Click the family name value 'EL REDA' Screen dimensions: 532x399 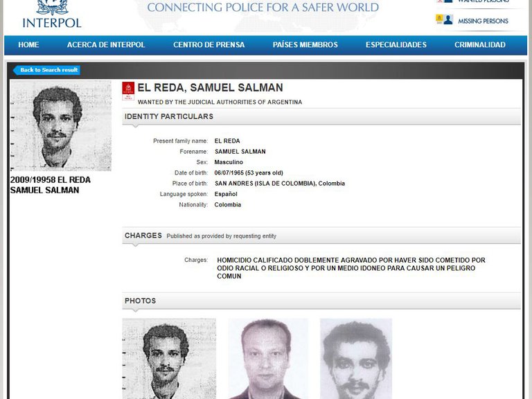pyautogui.click(x=227, y=141)
